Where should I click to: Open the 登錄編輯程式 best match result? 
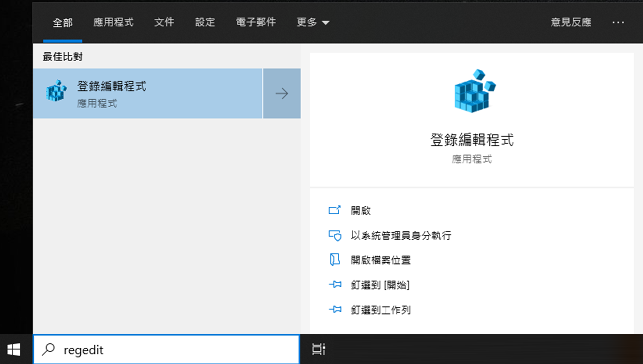point(147,94)
